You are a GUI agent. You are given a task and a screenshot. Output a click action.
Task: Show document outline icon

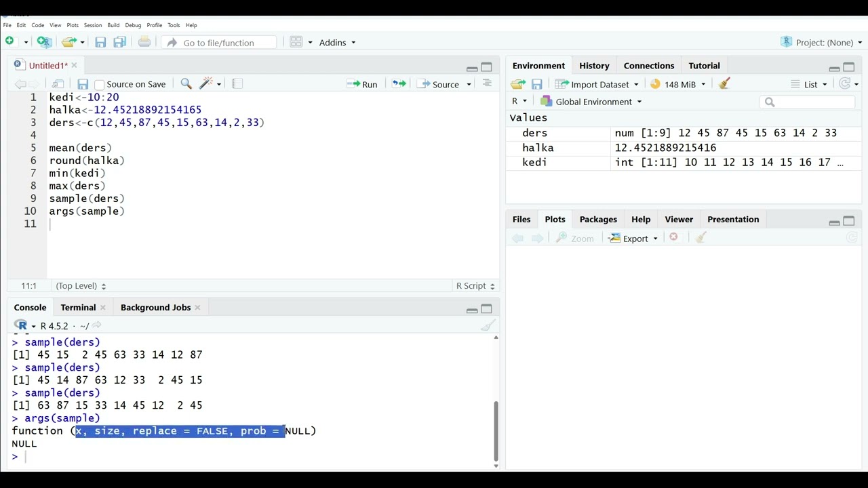click(487, 83)
